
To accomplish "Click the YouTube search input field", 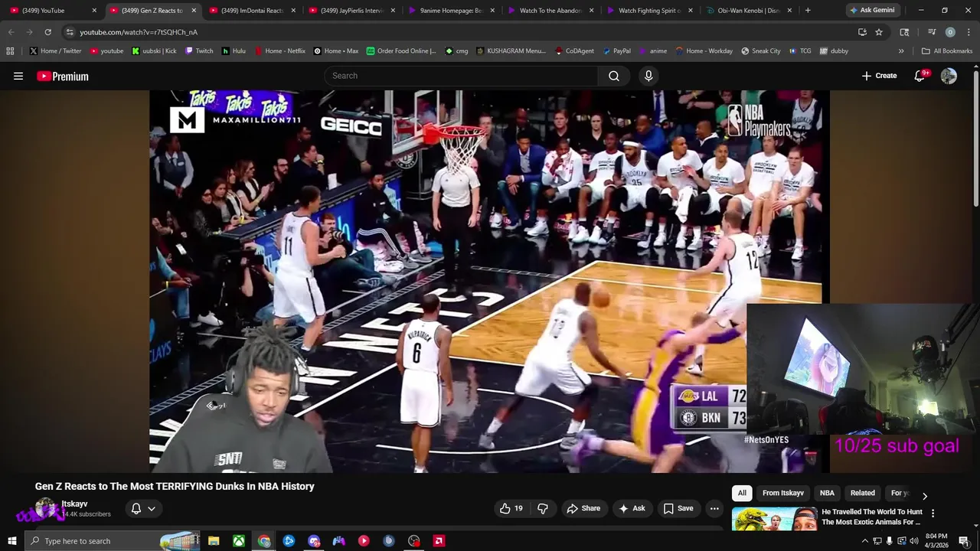I will tap(462, 76).
